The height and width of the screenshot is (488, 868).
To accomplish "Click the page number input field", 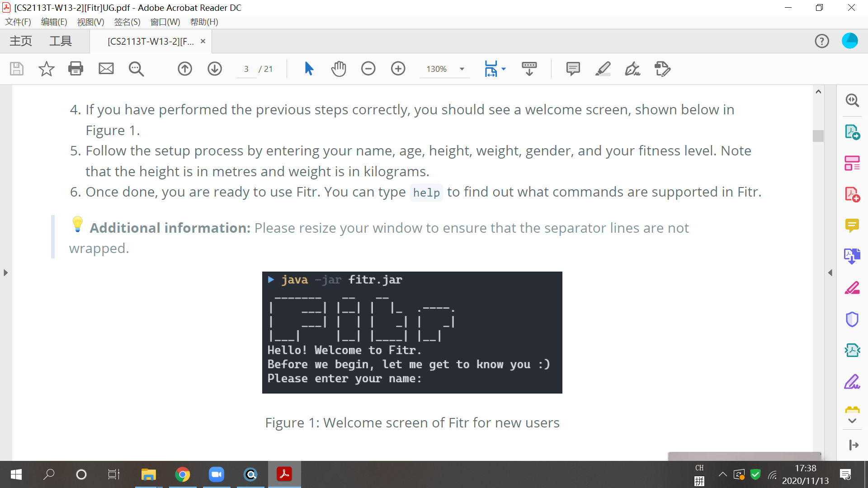I will pos(246,69).
